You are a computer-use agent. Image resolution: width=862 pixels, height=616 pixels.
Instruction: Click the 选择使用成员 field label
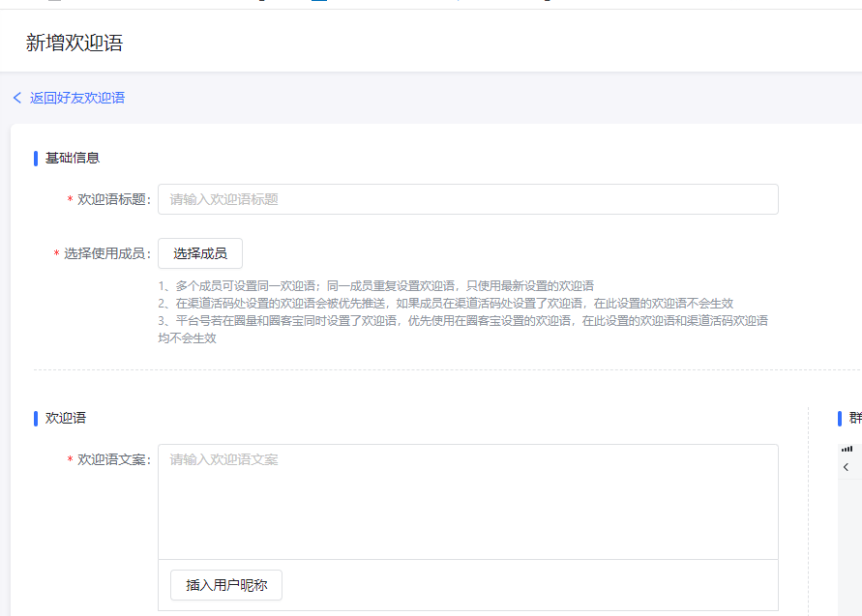(x=106, y=253)
